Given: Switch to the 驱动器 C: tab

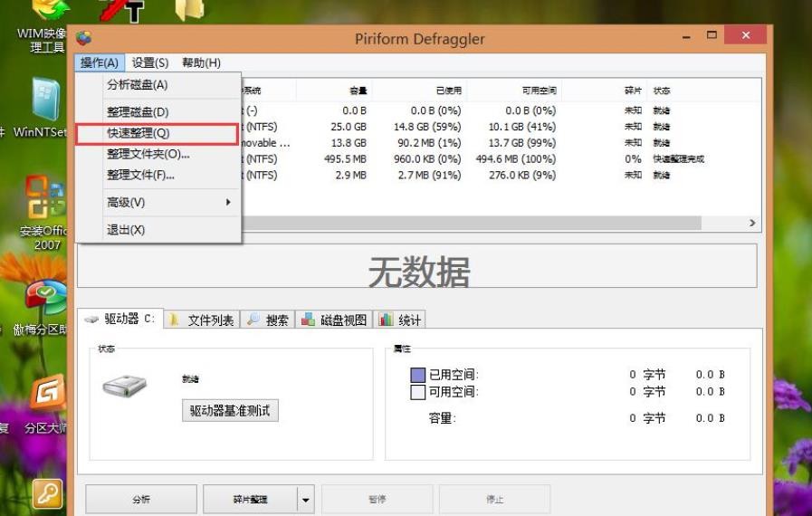Looking at the screenshot, I should tap(120, 319).
